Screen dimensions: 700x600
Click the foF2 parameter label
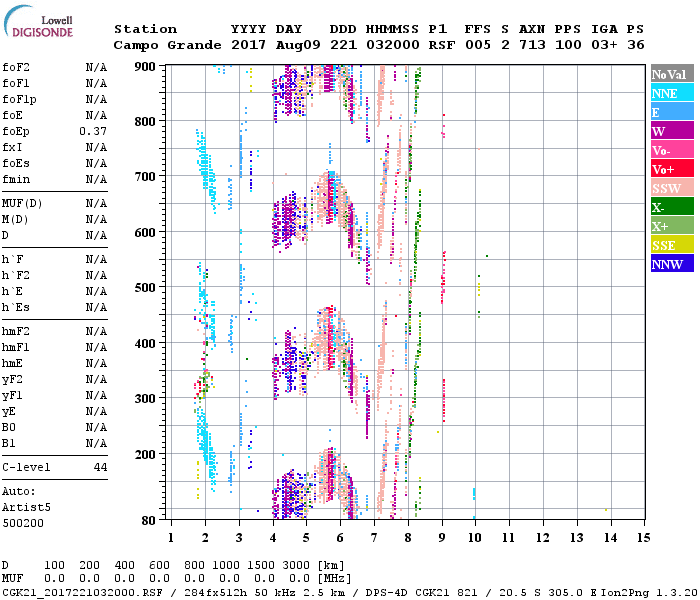click(15, 67)
